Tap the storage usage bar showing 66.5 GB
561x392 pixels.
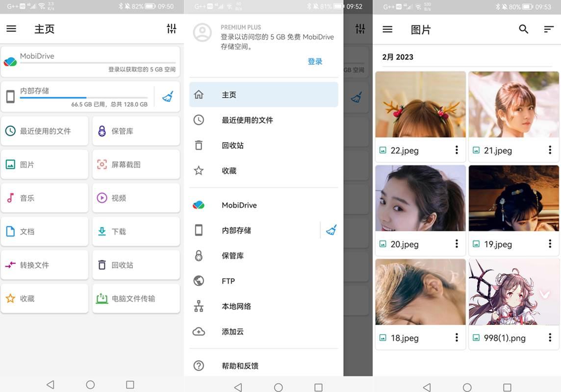point(83,98)
